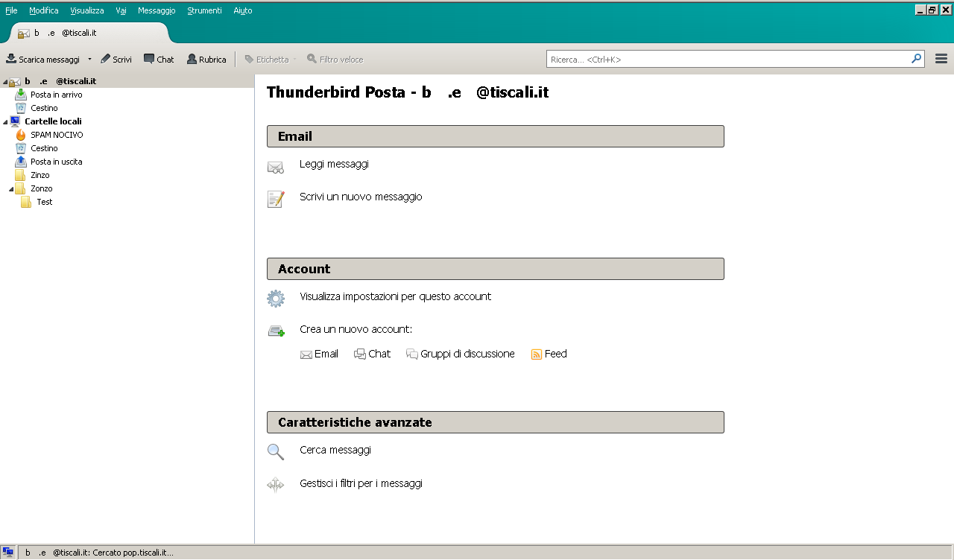Image resolution: width=954 pixels, height=560 pixels.
Task: Click inside the Ricerca search field
Action: [x=734, y=58]
